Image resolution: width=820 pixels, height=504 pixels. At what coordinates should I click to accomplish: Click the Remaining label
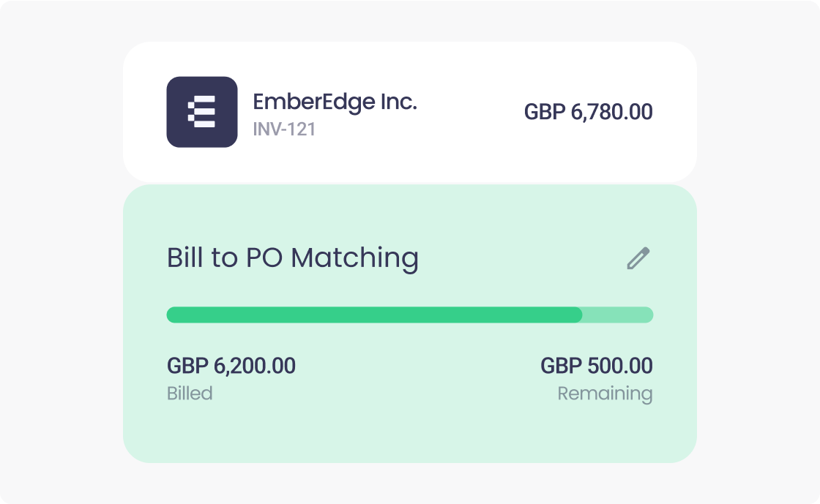[x=605, y=394]
